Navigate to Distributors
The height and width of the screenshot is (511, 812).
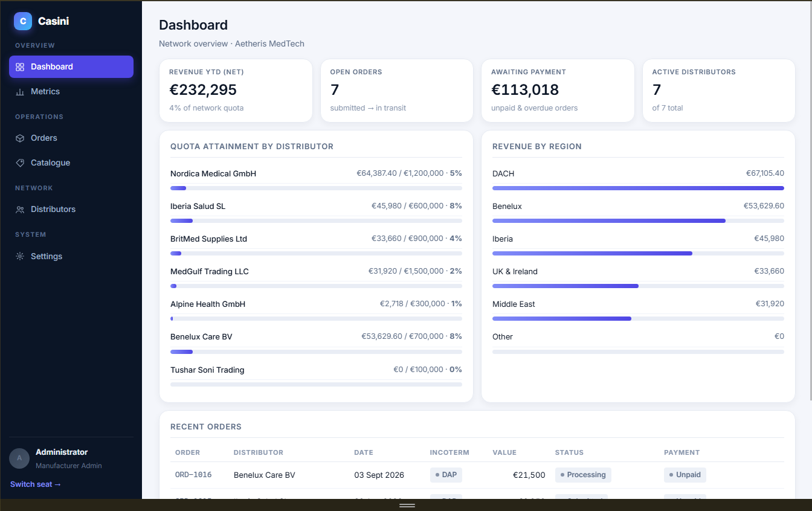71,210
